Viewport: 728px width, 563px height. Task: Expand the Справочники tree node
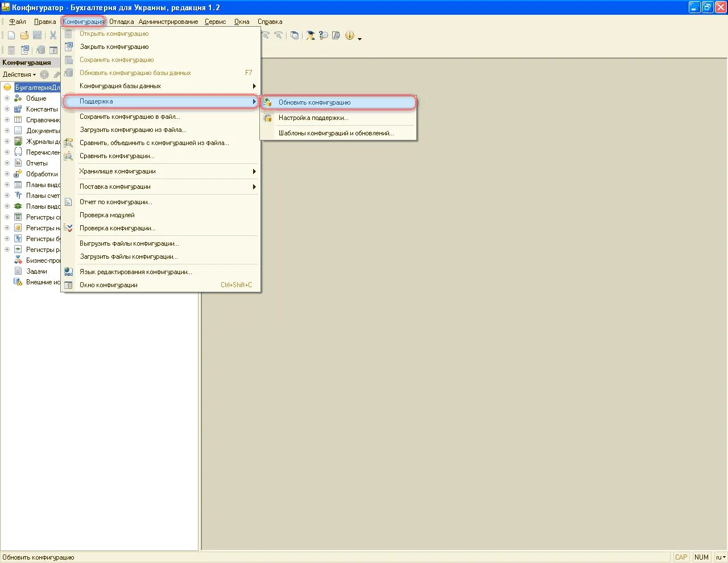coord(7,120)
